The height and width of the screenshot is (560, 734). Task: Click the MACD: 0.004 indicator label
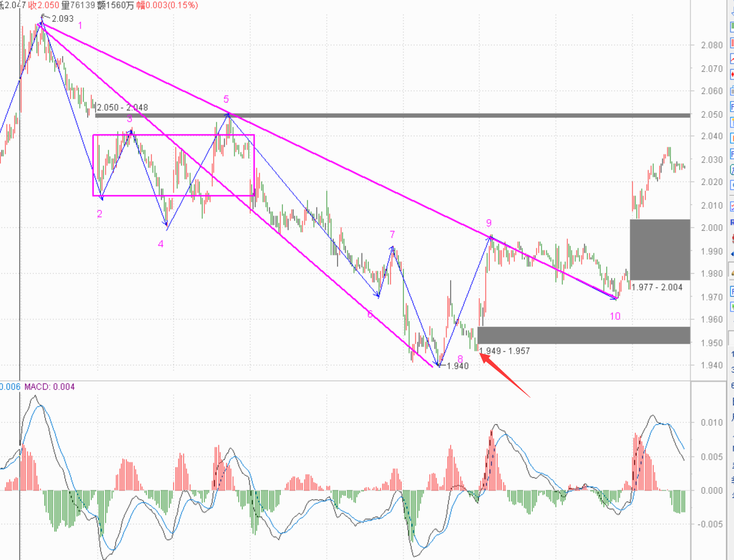50,387
